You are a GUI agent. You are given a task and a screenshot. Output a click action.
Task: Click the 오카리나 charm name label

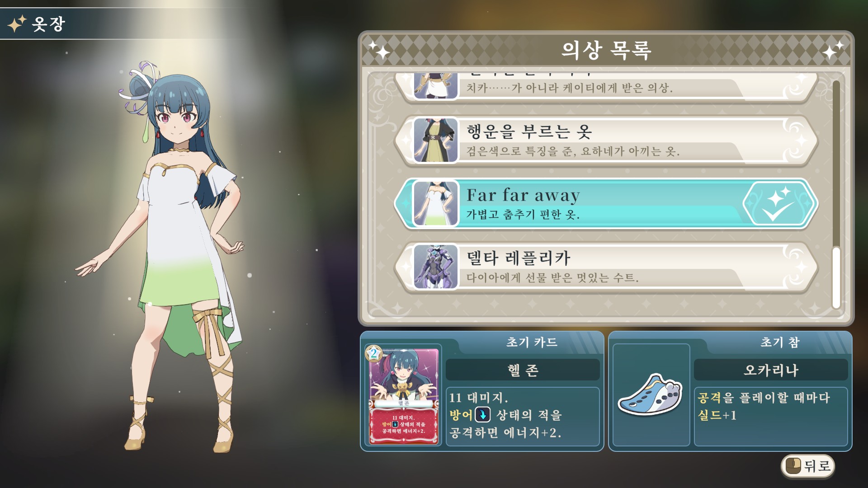[771, 370]
